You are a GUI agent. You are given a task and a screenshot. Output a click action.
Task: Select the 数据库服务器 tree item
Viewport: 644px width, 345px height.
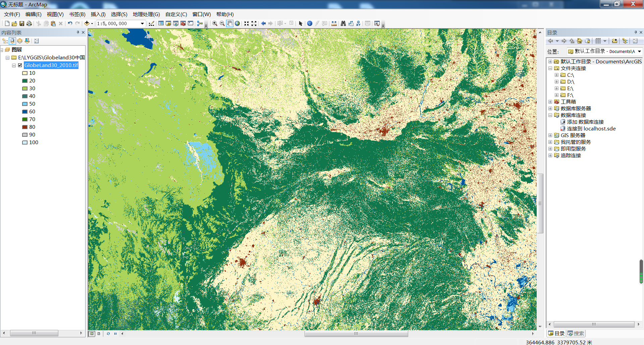point(576,108)
